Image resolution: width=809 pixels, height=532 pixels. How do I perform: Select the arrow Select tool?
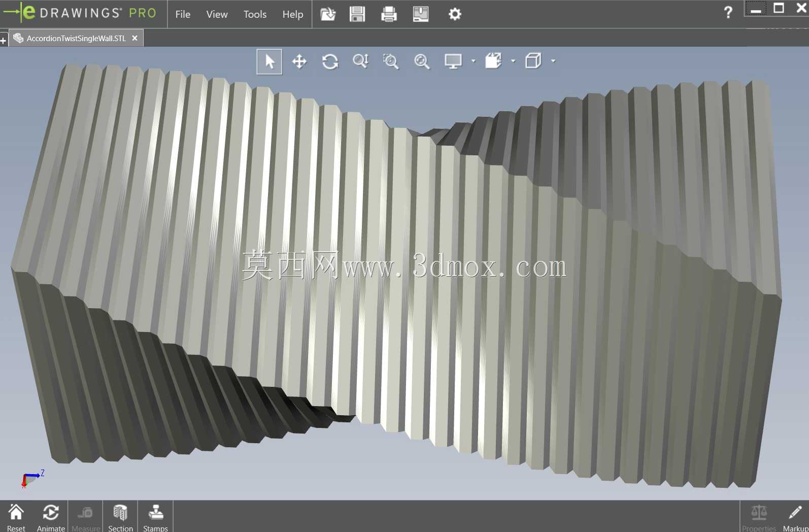269,62
